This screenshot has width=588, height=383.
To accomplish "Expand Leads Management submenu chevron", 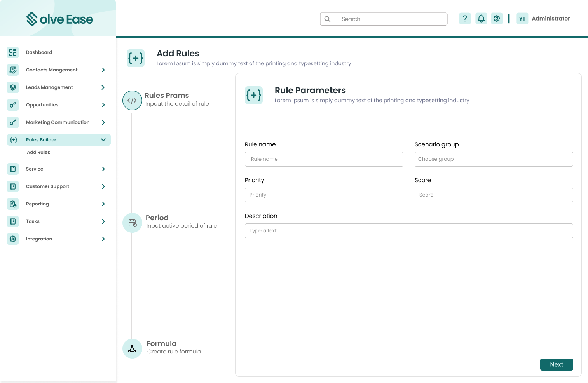I will pyautogui.click(x=103, y=87).
